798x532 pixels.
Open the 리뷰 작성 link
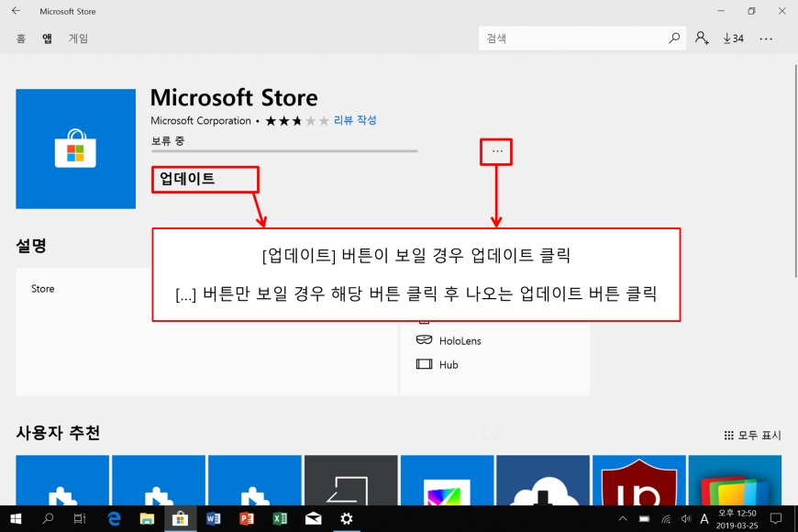pyautogui.click(x=355, y=120)
